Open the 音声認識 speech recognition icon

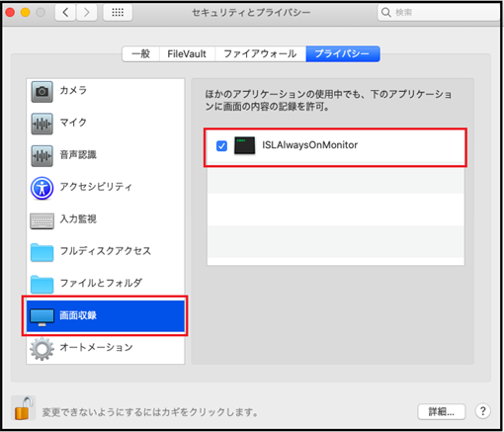click(x=42, y=156)
